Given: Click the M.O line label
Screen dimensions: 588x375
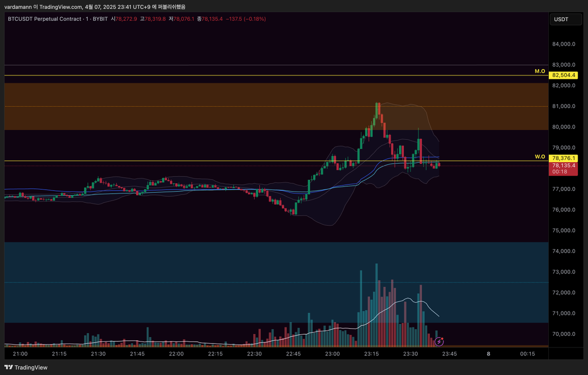Looking at the screenshot, I should coord(540,72).
